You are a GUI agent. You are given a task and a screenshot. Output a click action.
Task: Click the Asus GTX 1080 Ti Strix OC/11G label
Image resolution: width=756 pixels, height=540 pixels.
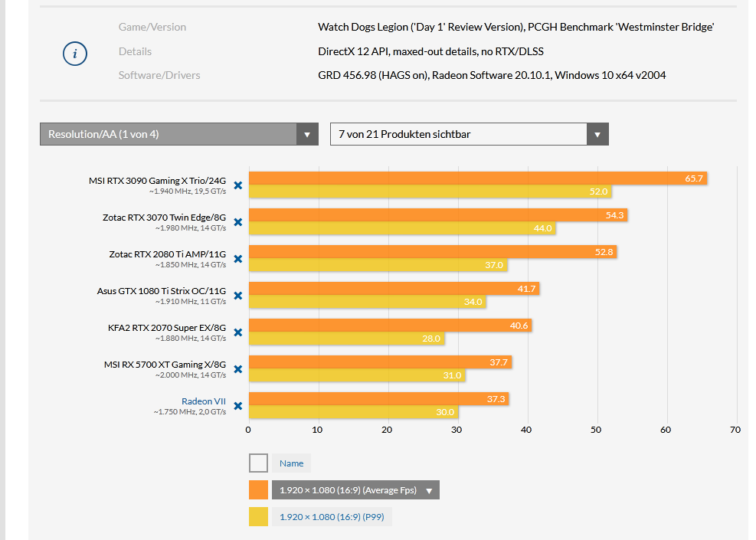(x=162, y=291)
